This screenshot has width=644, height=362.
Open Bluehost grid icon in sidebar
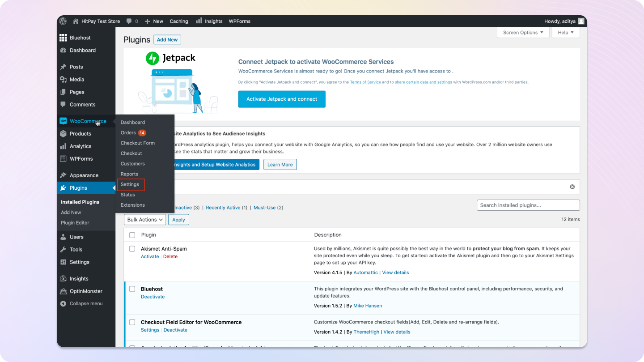pyautogui.click(x=64, y=38)
